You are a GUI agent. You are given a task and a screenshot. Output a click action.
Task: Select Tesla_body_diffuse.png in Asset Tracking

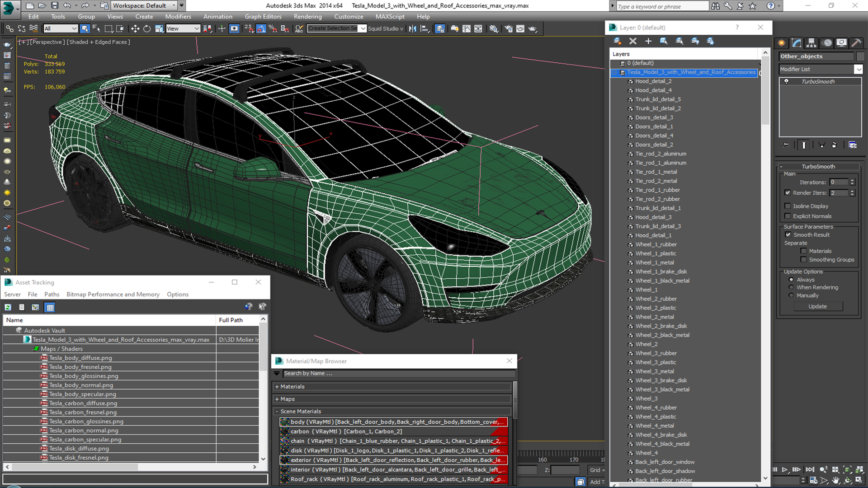[80, 358]
